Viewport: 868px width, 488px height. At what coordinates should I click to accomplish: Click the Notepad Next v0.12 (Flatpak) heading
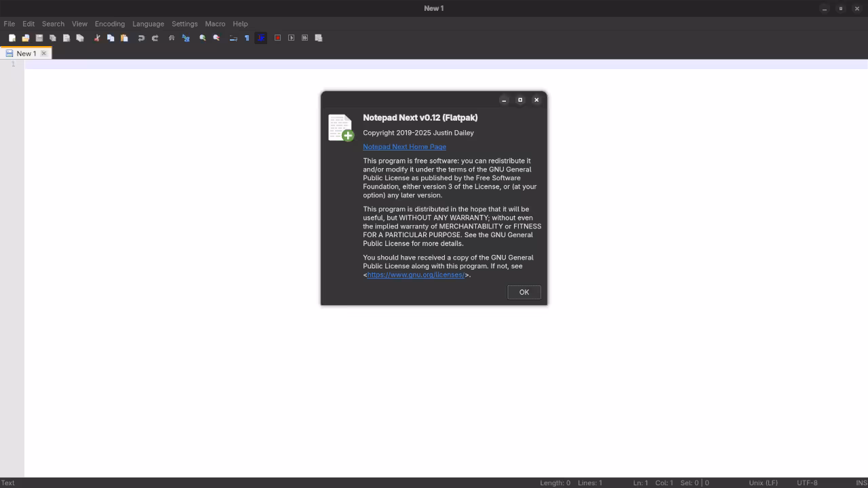pyautogui.click(x=420, y=117)
